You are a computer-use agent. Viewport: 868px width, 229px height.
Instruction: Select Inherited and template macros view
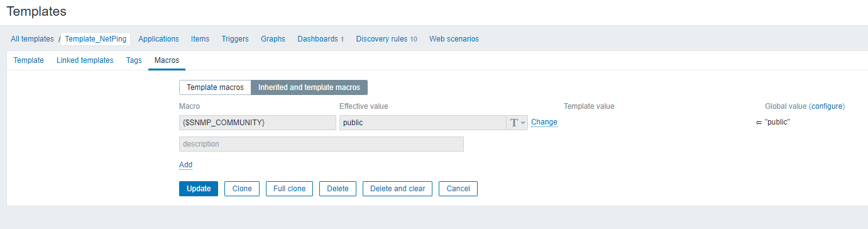309,87
